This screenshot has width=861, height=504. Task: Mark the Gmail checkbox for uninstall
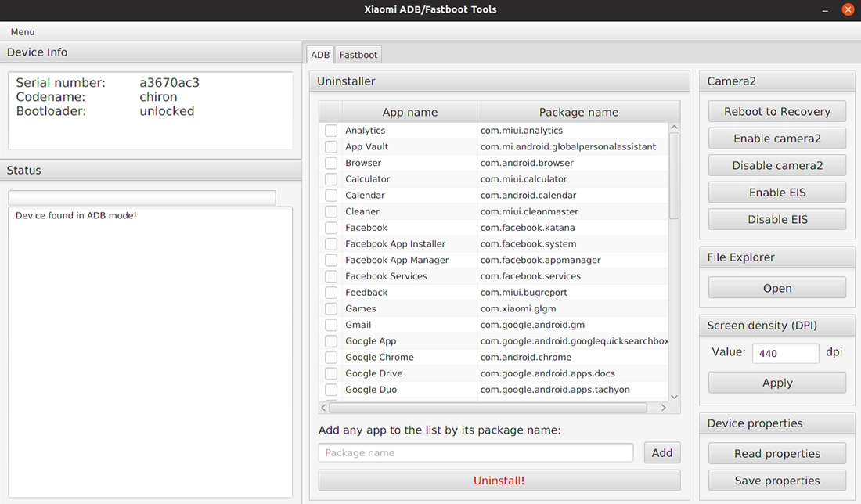click(x=331, y=325)
